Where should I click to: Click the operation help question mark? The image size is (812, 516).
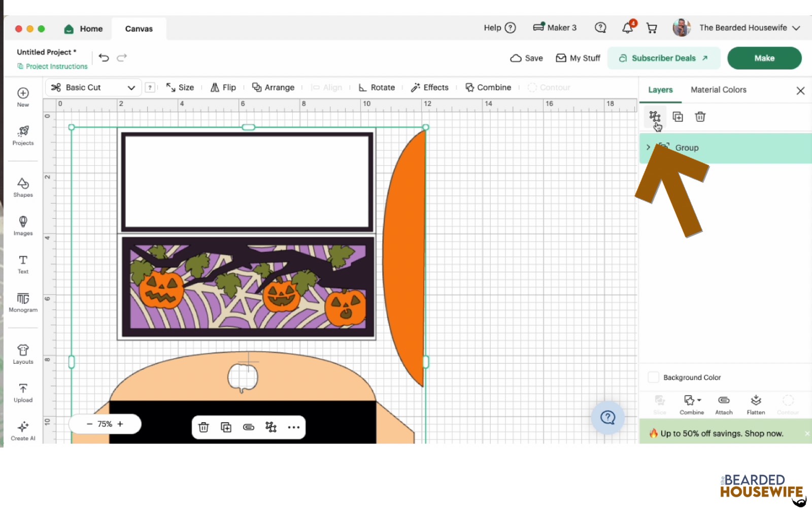tap(150, 87)
